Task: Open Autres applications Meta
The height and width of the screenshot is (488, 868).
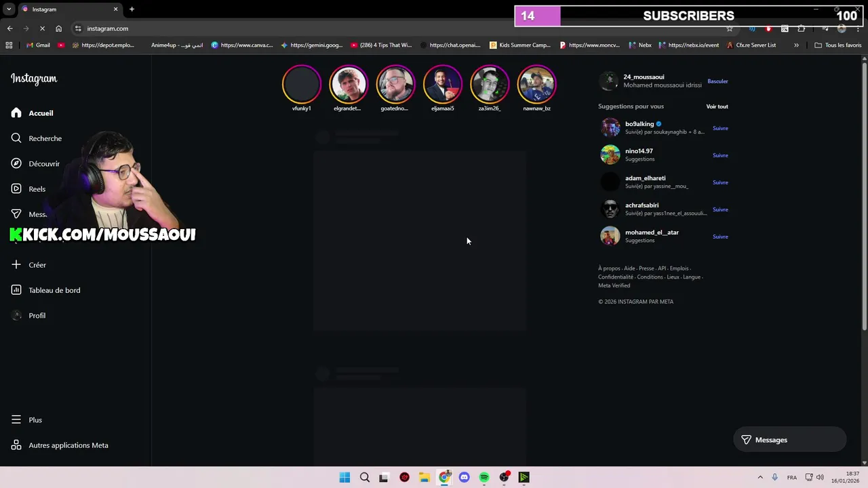Action: pyautogui.click(x=60, y=445)
